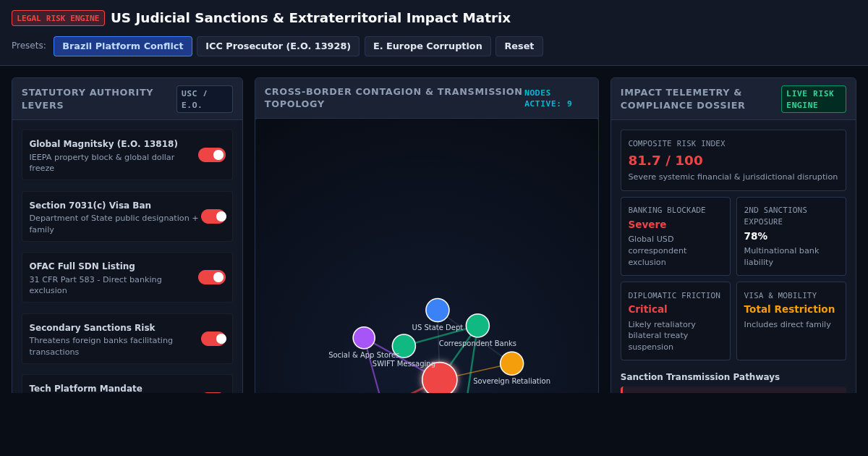Open the Banking Blockade Severe card
Image resolution: width=868 pixels, height=456 pixels.
tap(676, 236)
